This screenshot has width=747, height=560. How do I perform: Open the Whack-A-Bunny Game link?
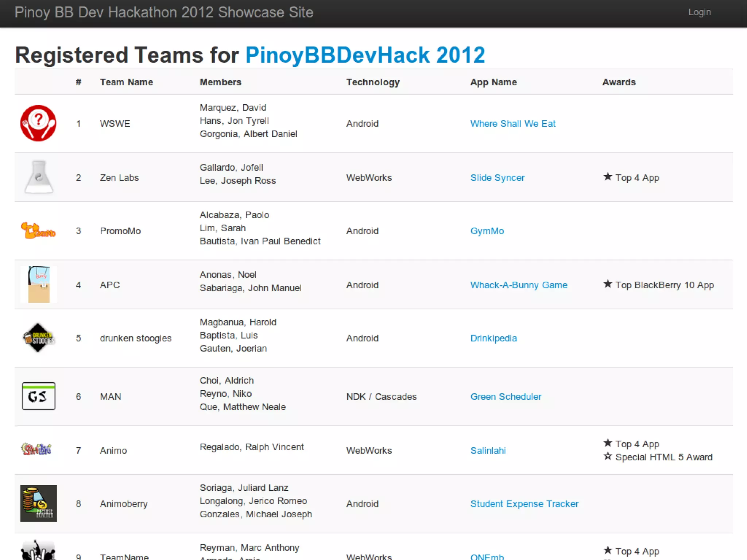[519, 285]
